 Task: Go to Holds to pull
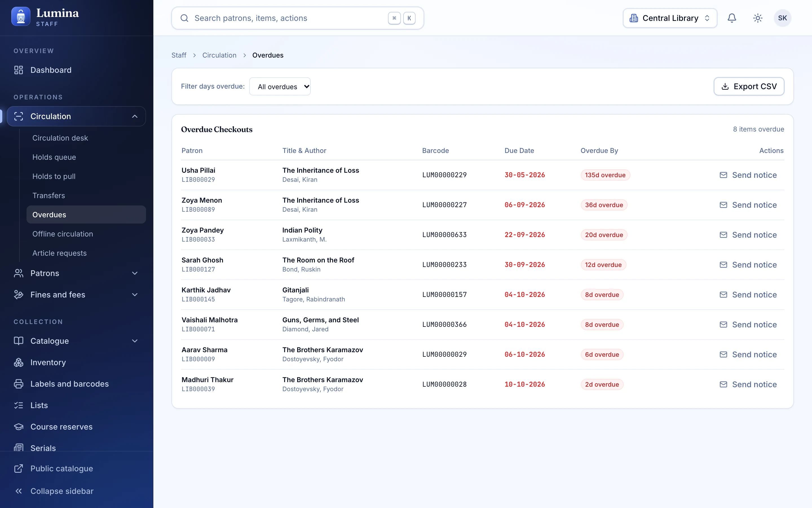[x=86, y=176]
